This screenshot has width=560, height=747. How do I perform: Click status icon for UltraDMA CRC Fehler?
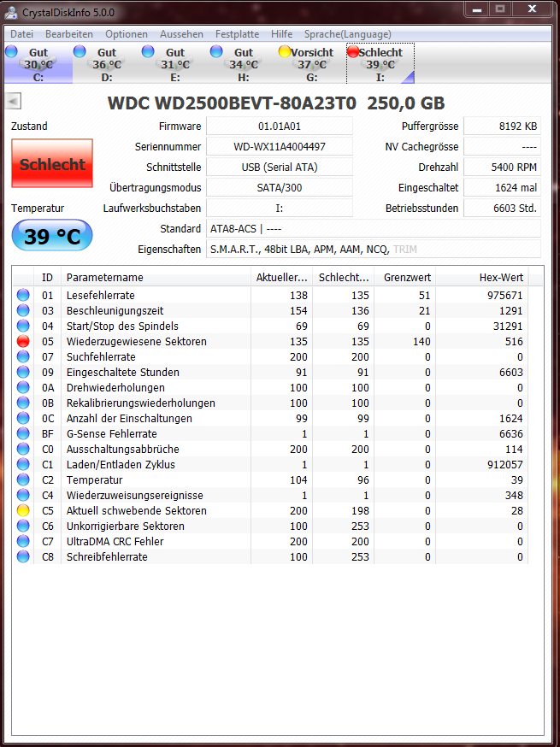click(23, 541)
